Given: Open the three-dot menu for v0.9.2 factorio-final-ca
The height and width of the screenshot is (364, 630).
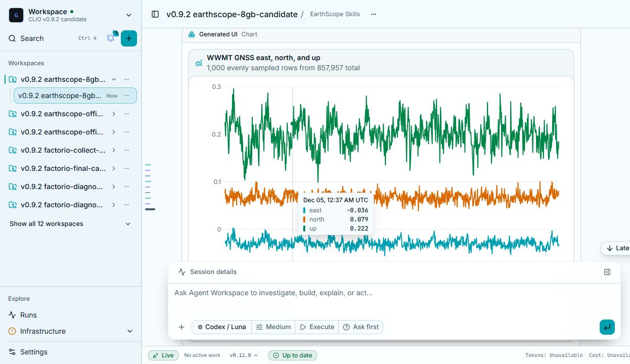Looking at the screenshot, I should [126, 168].
